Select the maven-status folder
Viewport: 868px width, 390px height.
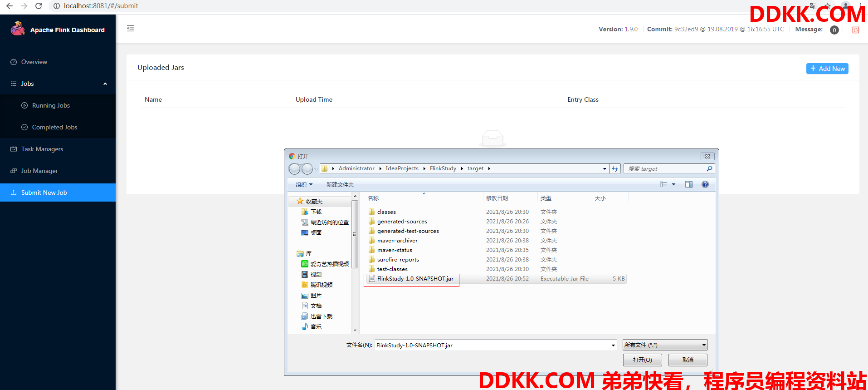395,250
